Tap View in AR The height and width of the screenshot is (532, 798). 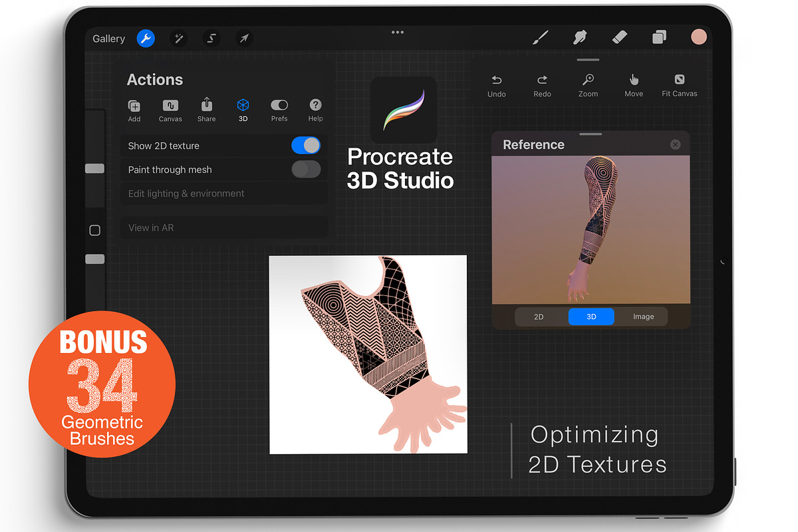151,227
